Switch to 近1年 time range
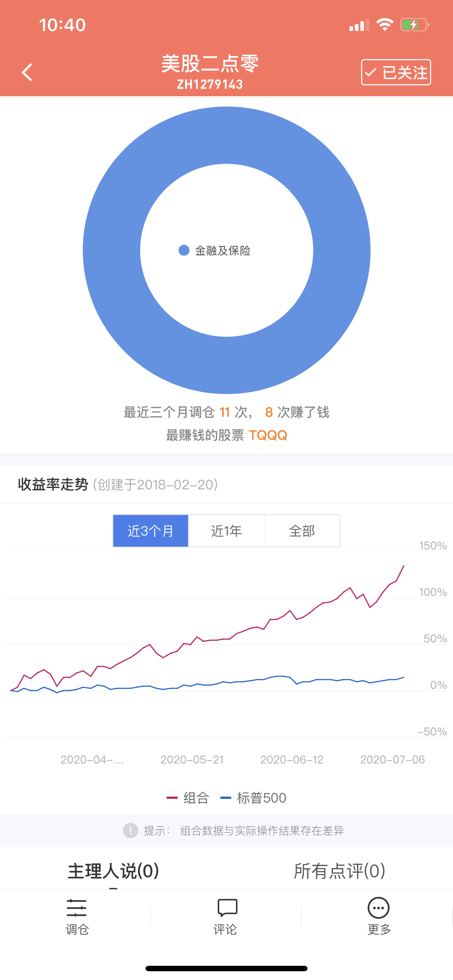The image size is (453, 980). click(226, 531)
